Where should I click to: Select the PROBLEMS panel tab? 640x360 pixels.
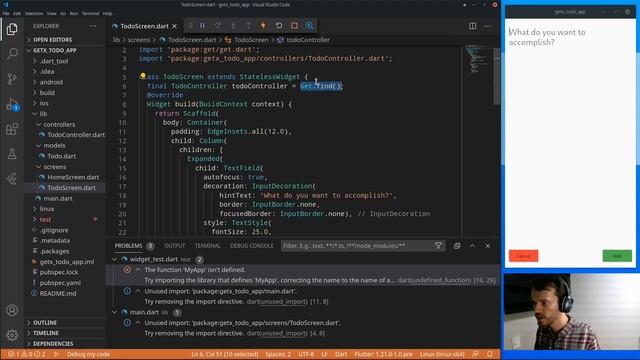(x=128, y=246)
